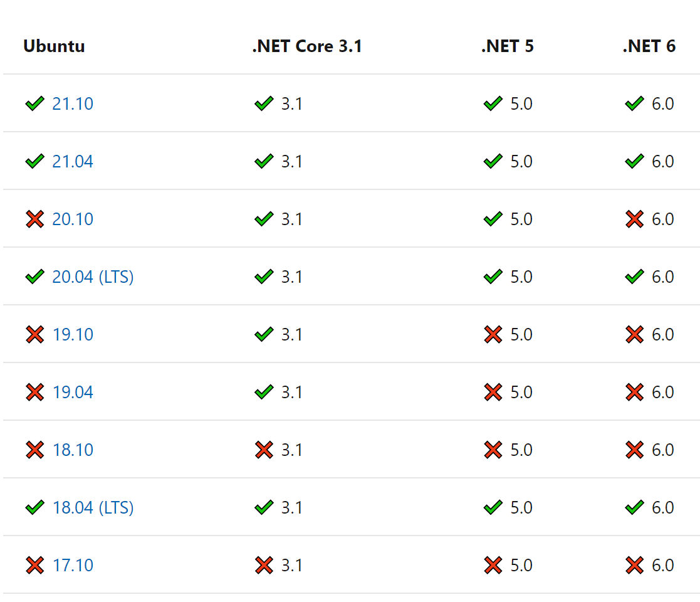Viewport: 700px width, 602px height.
Task: Click green checkmark beside 21.04
Action: 35,161
